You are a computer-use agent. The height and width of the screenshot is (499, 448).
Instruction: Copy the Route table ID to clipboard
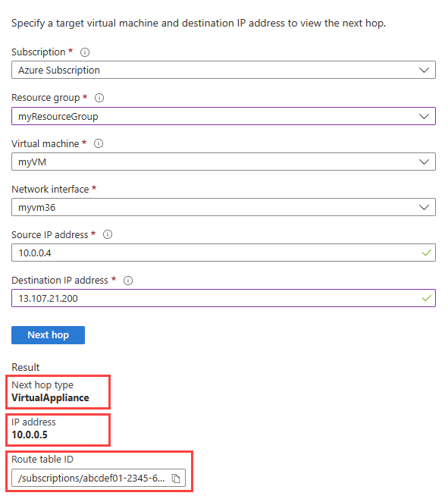(x=176, y=479)
